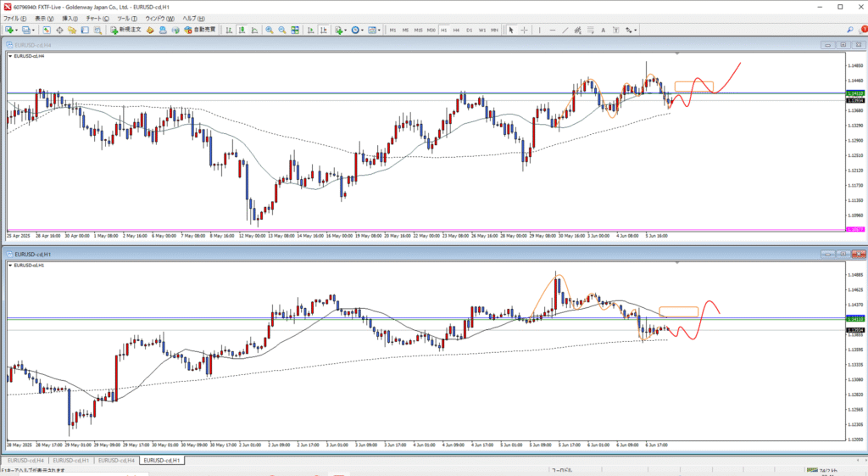868x476 pixels.
Task: Open the 挿入 menu
Action: [x=70, y=19]
